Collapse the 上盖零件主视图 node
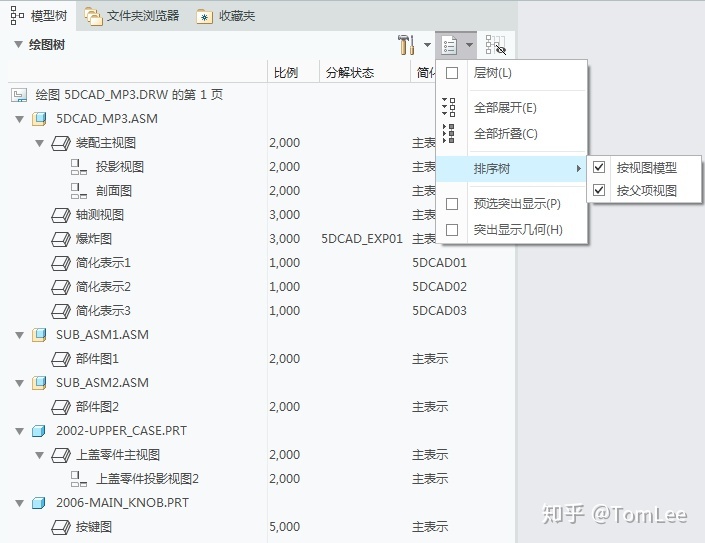This screenshot has height=543, width=705. 40,455
